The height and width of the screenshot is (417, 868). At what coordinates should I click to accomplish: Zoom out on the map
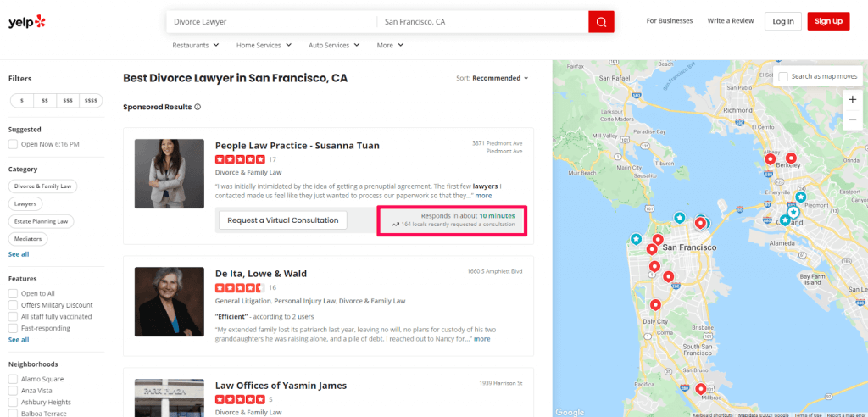853,120
